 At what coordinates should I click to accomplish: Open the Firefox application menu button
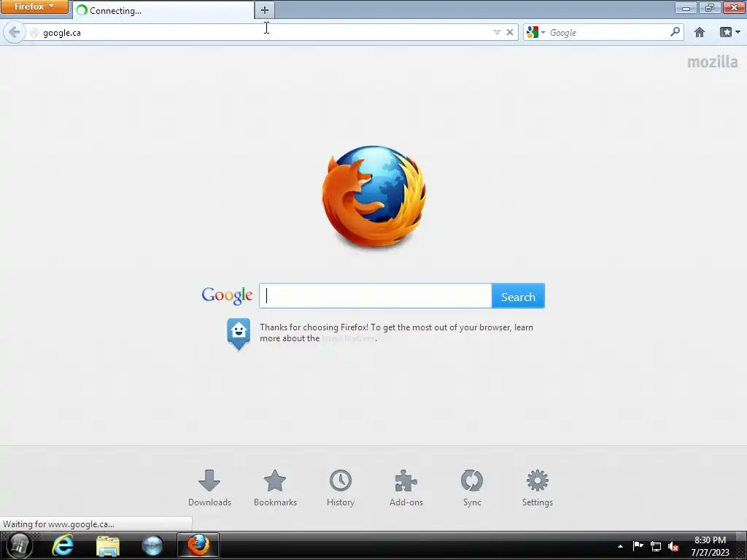pos(34,7)
